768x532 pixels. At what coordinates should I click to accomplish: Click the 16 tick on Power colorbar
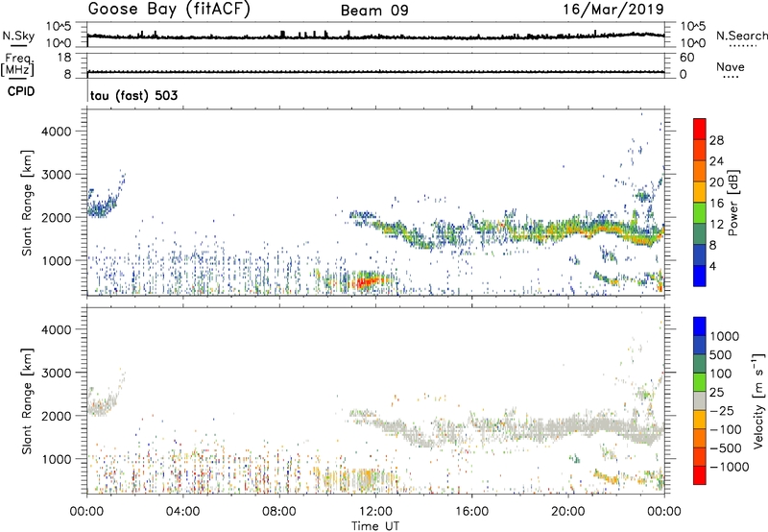[x=716, y=204]
